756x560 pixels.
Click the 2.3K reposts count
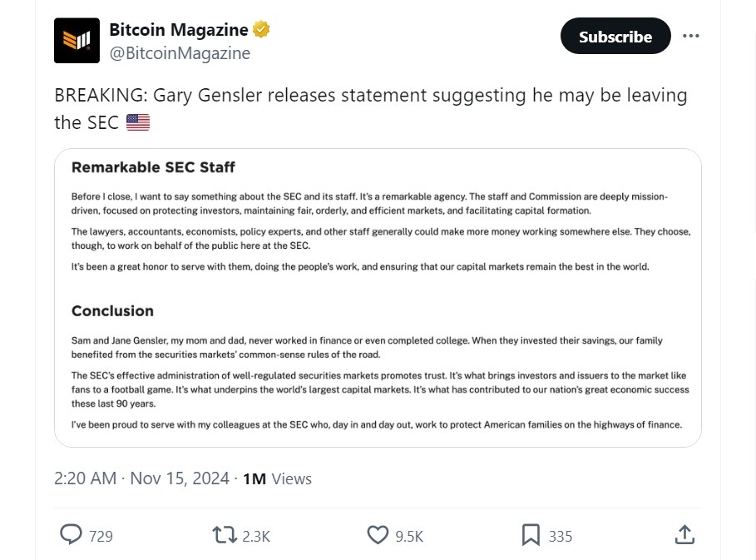pos(256,536)
